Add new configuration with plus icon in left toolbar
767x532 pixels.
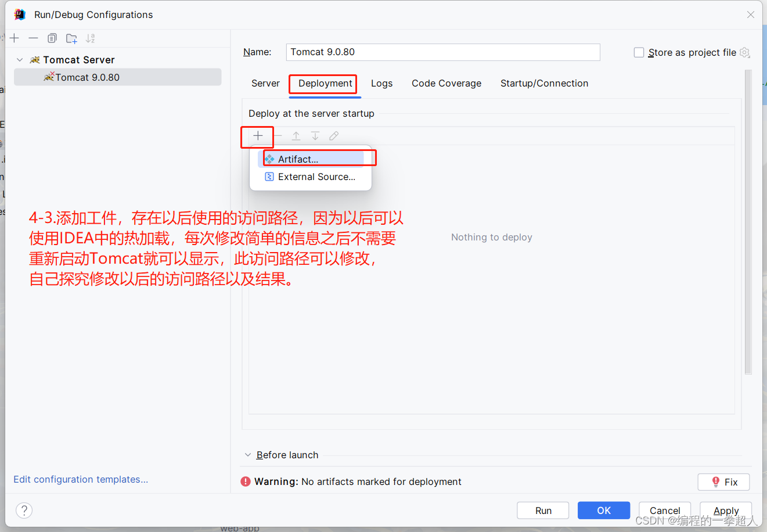coord(15,38)
